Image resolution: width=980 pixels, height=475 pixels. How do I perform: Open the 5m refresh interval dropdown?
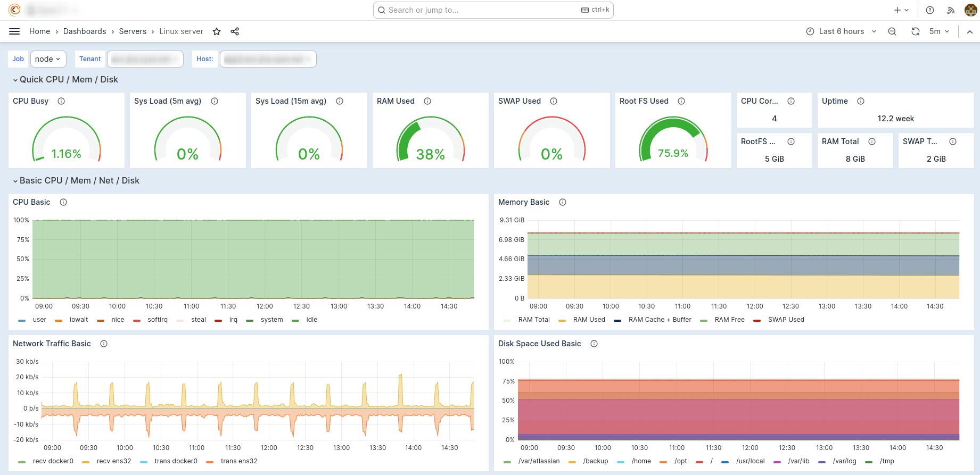point(939,31)
